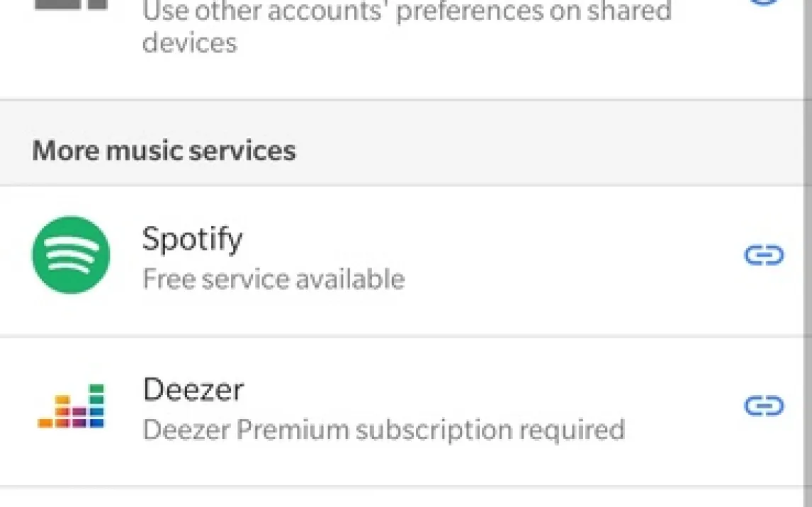Image resolution: width=812 pixels, height=507 pixels.
Task: Link the Spotify account via chain icon
Action: 763,255
